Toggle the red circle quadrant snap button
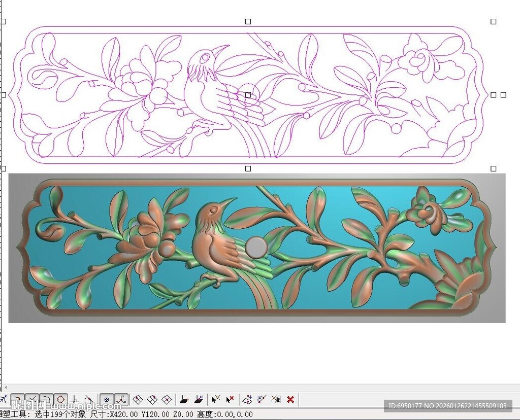The height and width of the screenshot is (420, 520). pyautogui.click(x=60, y=400)
